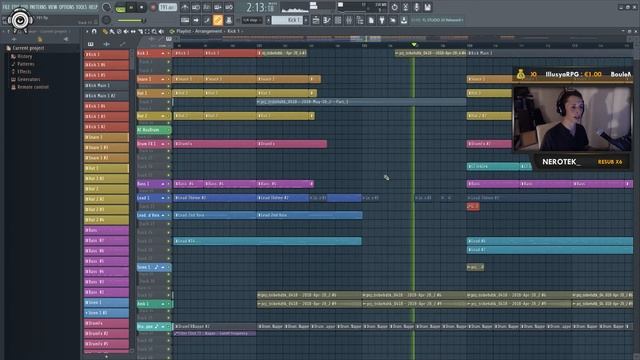Click the playhead marker on timeline
The height and width of the screenshot is (360, 640).
(x=414, y=44)
